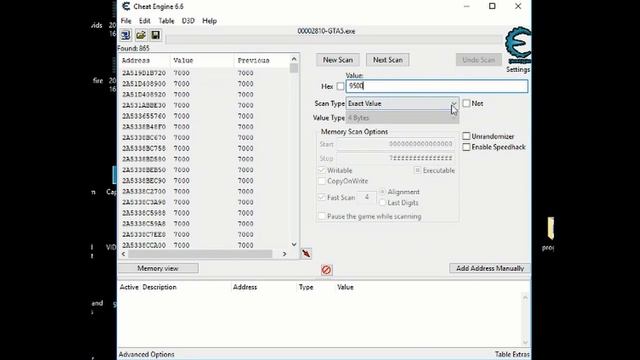Click the process name 00002810-GTA5.exe label

(x=326, y=31)
